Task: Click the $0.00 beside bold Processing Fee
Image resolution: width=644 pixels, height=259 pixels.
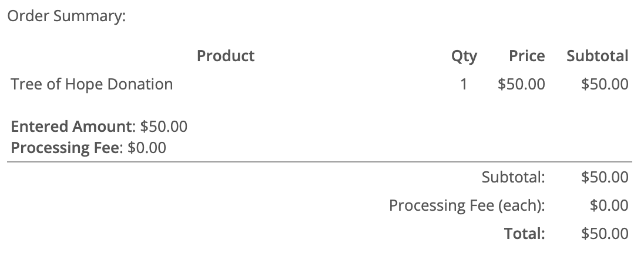Action: coord(147,147)
